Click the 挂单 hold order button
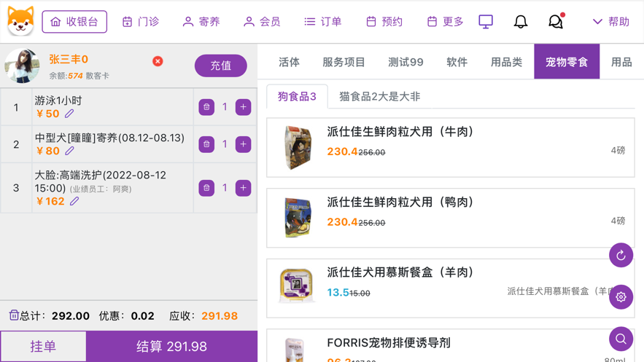 point(43,347)
